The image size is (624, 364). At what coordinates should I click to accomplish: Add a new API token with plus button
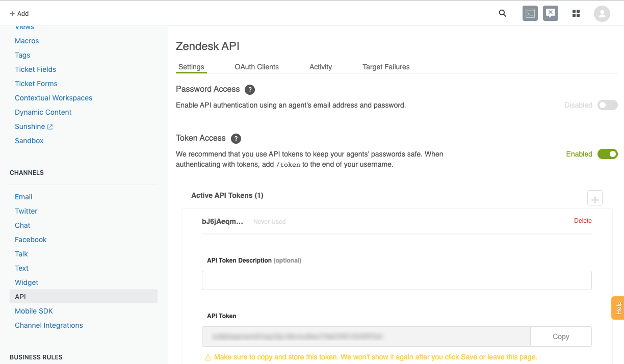pos(595,198)
